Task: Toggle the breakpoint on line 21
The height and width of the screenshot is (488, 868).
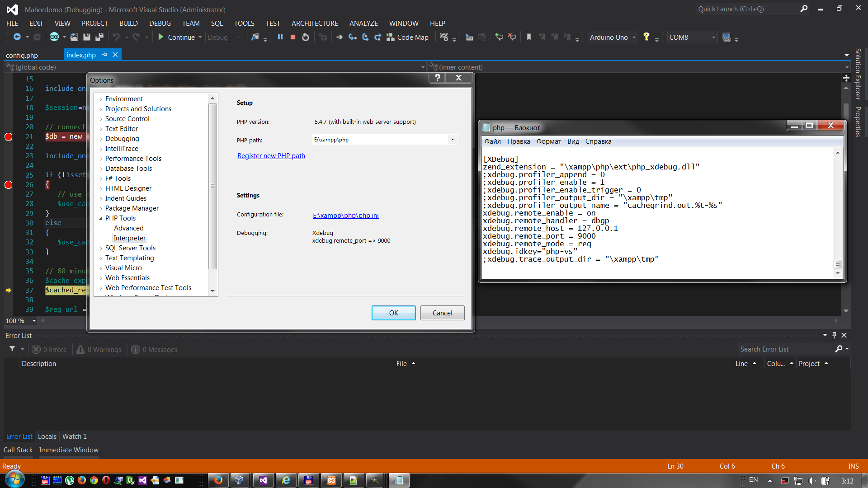Action: pos(8,136)
